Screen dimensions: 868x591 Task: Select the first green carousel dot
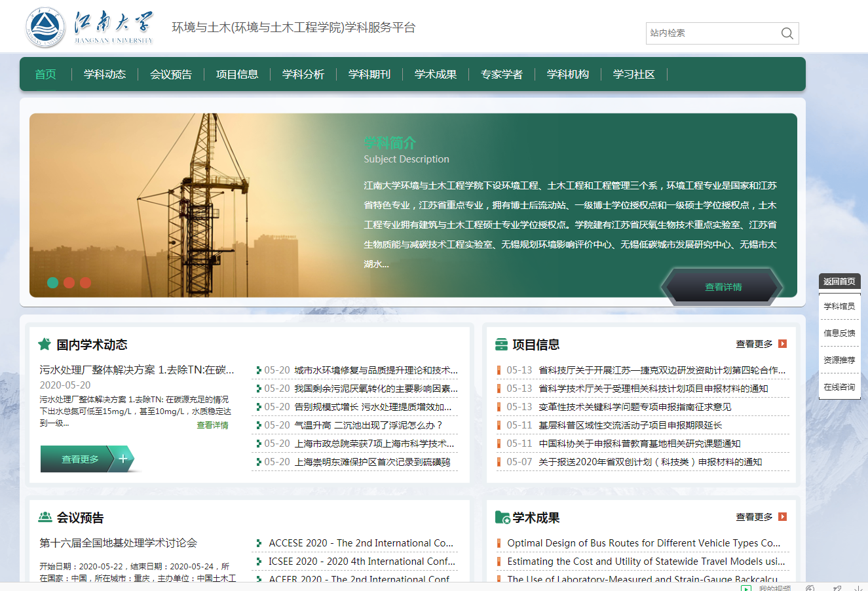pyautogui.click(x=53, y=282)
